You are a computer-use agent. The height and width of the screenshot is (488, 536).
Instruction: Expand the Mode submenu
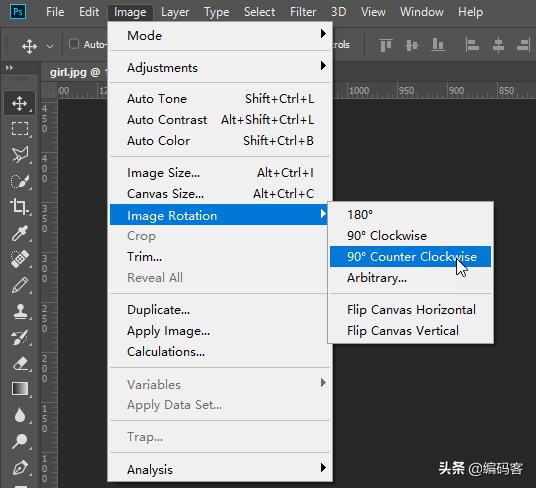click(220, 36)
